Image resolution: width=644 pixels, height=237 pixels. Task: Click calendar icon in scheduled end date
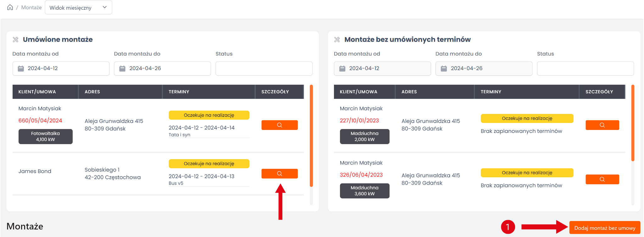pyautogui.click(x=122, y=68)
